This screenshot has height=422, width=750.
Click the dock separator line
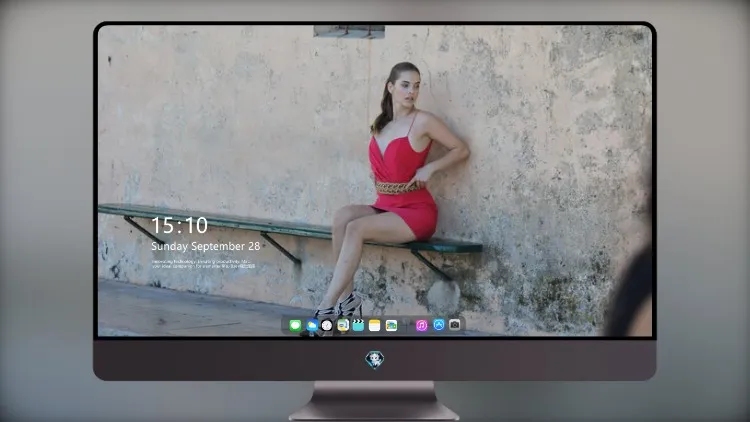tap(407, 326)
